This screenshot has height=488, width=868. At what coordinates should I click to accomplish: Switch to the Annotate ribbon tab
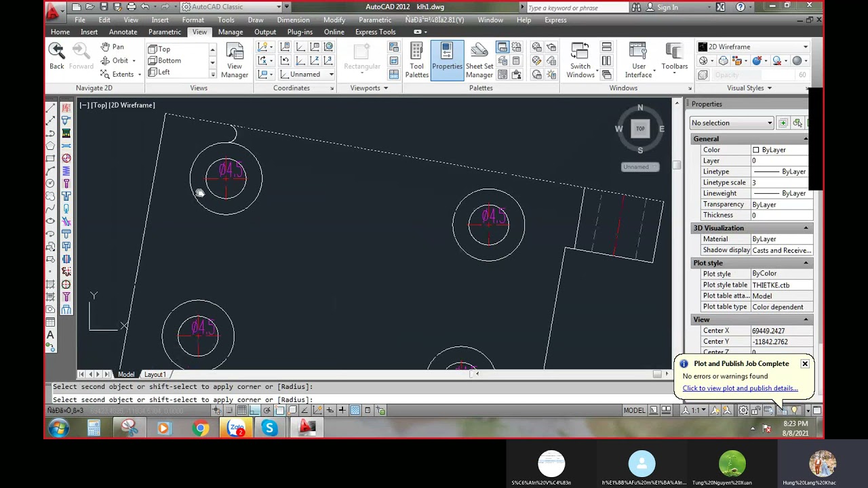tap(123, 32)
